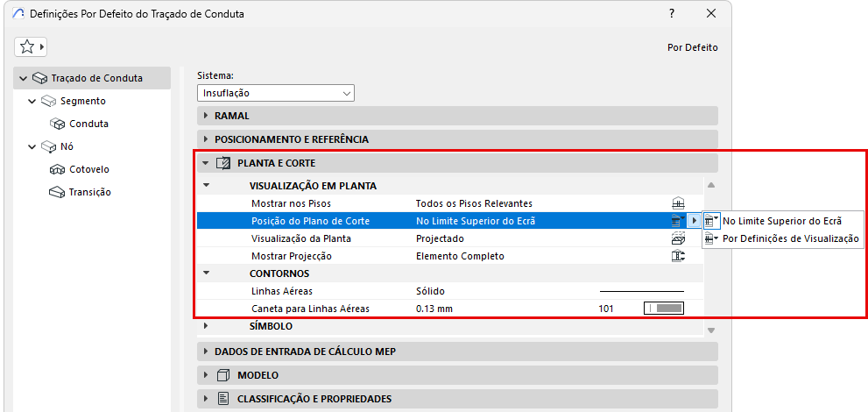Viewport: 868px width, 412px height.
Task: Open the Favorites star button
Action: pyautogui.click(x=31, y=47)
